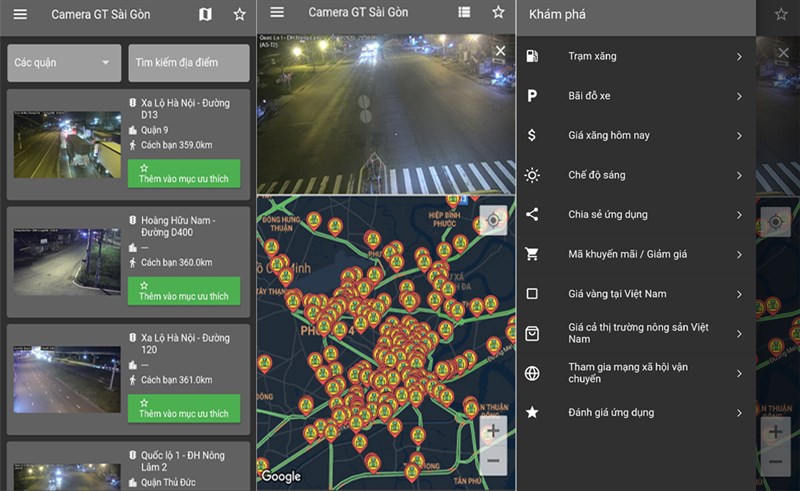The width and height of the screenshot is (800, 491).
Task: Click Tham gia mạng xã hội vận chuyển
Action: tap(628, 373)
